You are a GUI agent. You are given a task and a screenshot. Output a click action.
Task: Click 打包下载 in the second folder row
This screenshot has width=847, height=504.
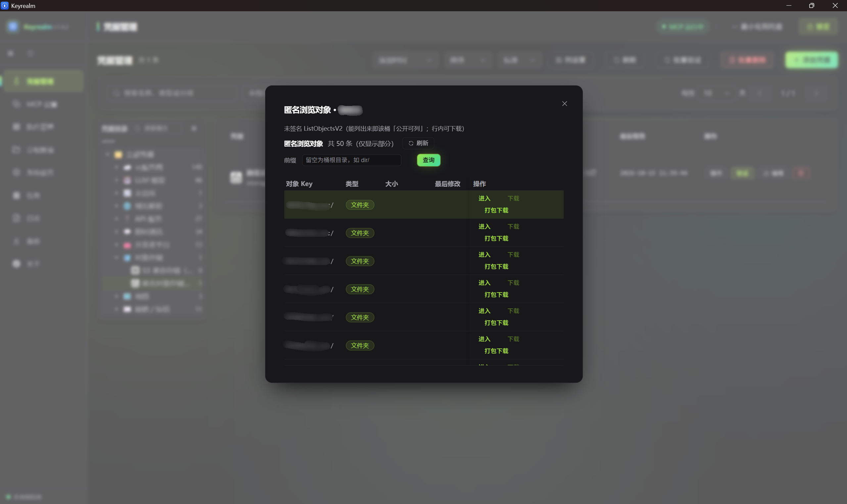coord(496,238)
